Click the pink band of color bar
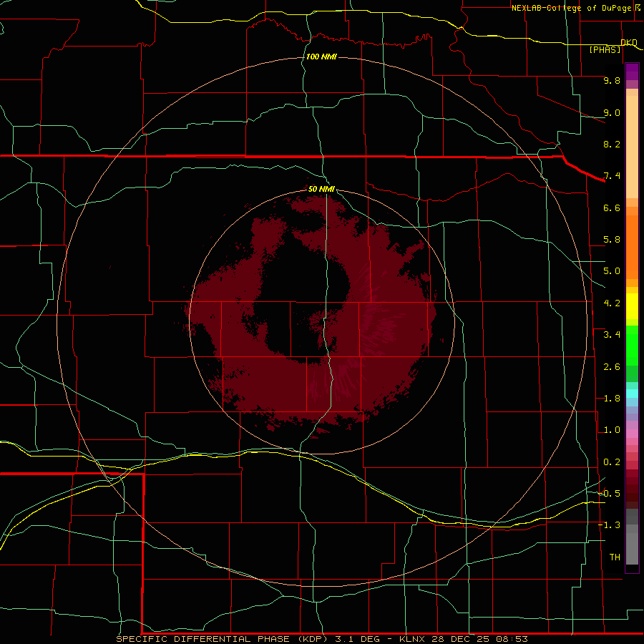 pos(632,434)
